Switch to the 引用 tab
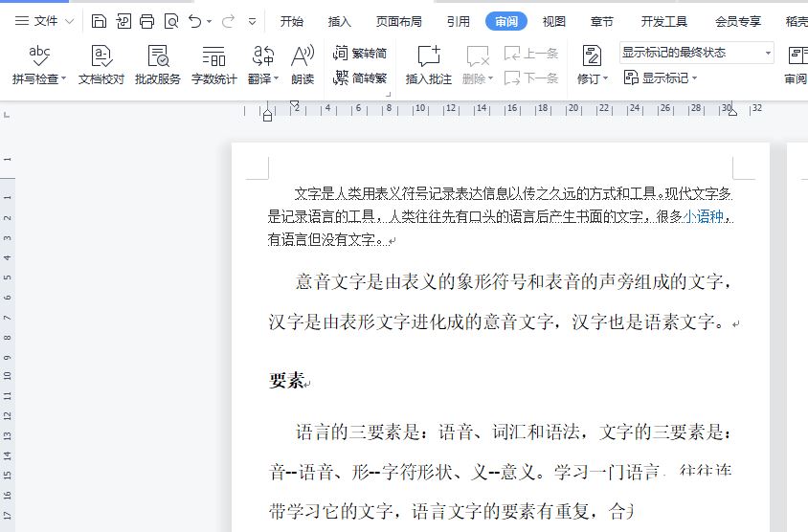 pyautogui.click(x=459, y=21)
